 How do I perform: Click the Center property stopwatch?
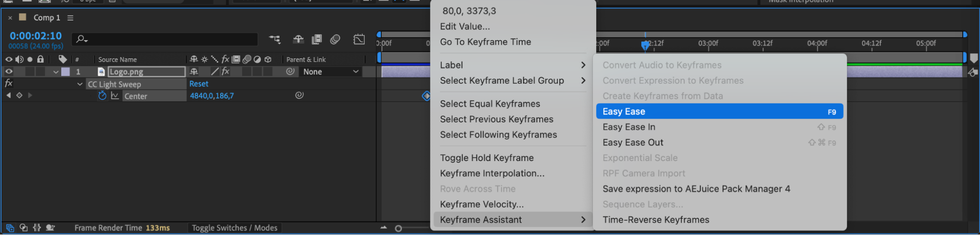[102, 96]
